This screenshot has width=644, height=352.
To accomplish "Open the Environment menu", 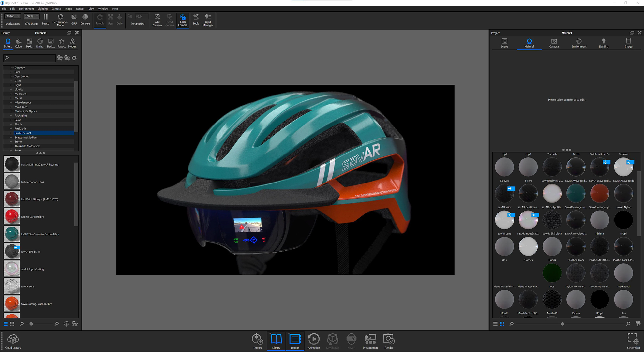I will click(26, 9).
